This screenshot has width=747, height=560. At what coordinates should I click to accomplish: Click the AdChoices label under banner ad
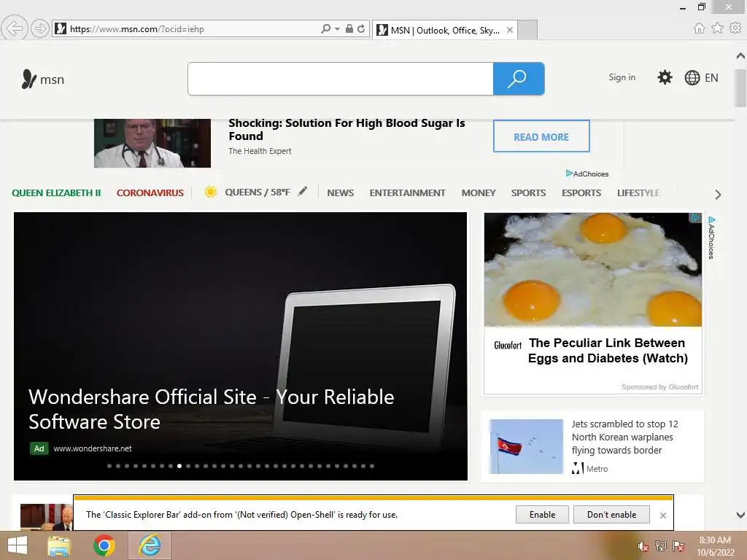pos(587,174)
